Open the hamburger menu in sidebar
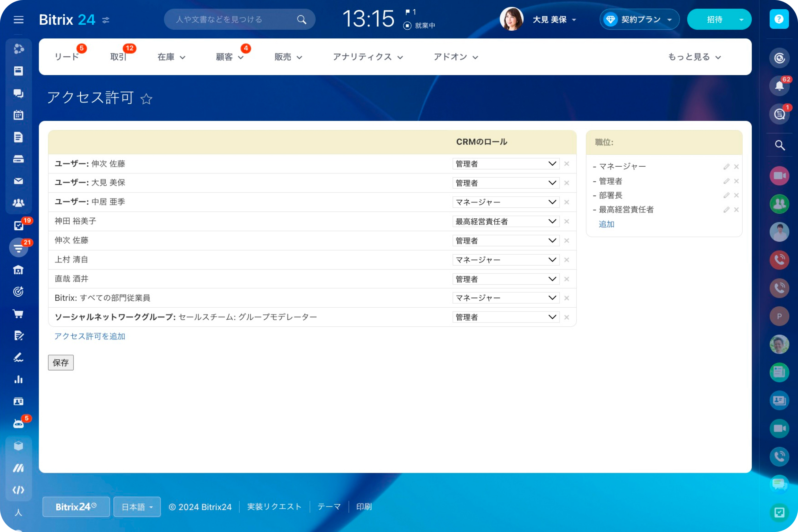The height and width of the screenshot is (532, 798). (x=18, y=20)
